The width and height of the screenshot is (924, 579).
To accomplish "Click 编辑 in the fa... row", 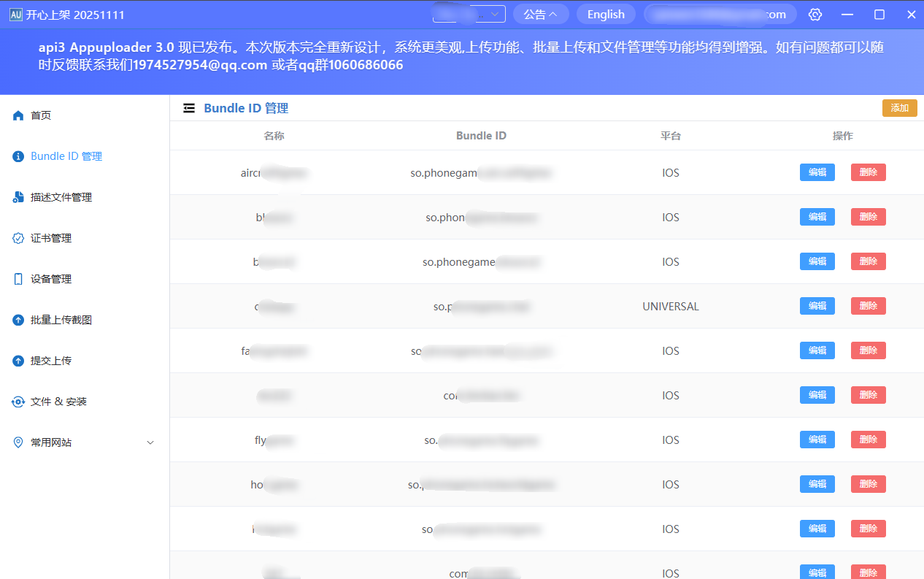I will coord(817,350).
